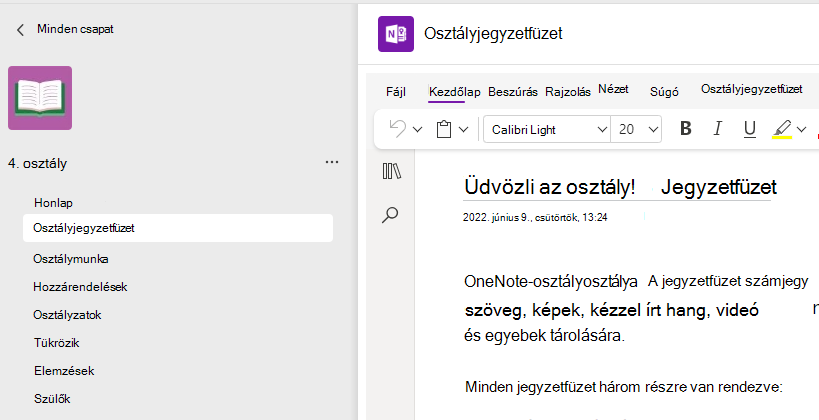Click text 'Minden jegyzetfüzet három részre van rendezve:'
Screen dimensions: 819x420
click(x=624, y=387)
